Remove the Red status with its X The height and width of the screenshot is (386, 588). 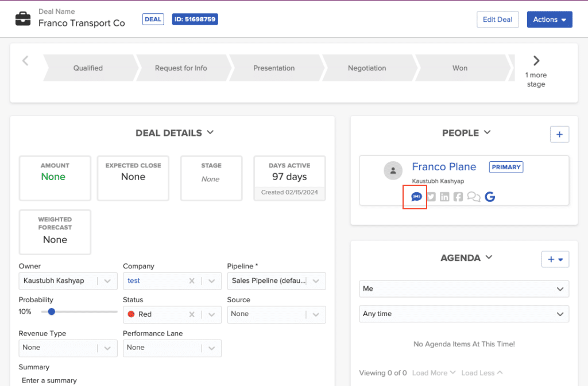click(x=191, y=314)
